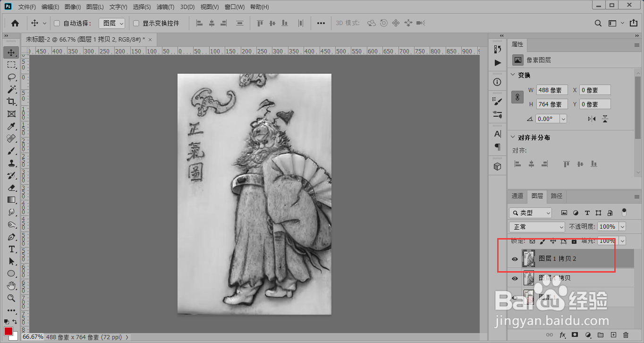Screen dimensions: 644x343
Task: Open the 图像(I) menu
Action: 73,7
